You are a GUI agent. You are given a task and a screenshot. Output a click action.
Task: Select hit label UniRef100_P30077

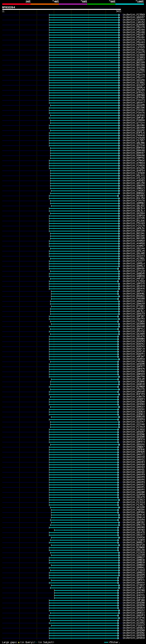pos(134,72)
